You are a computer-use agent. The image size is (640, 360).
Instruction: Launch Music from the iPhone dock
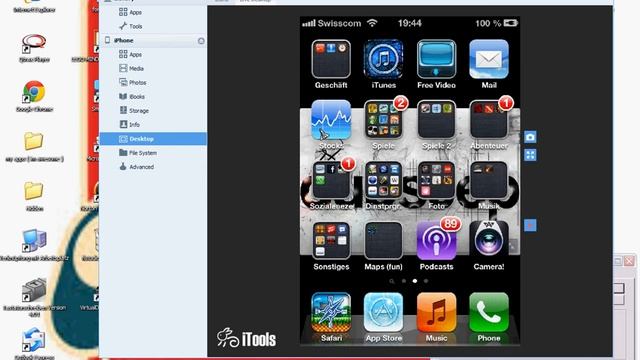[x=436, y=312]
